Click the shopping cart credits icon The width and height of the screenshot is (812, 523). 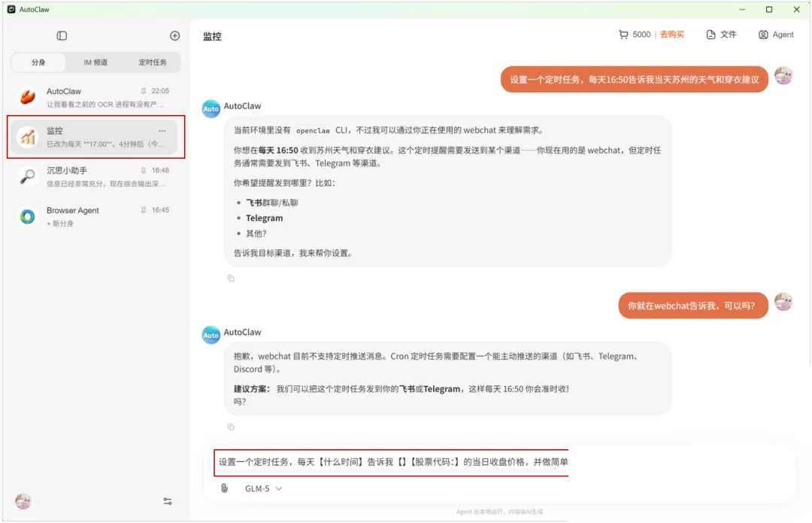[623, 34]
